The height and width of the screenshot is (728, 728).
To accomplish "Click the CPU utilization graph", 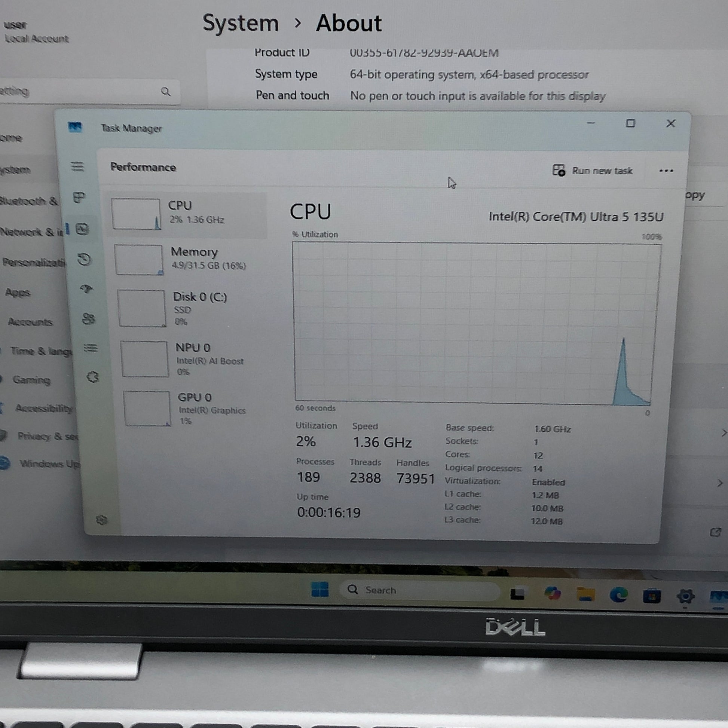I will (x=476, y=323).
